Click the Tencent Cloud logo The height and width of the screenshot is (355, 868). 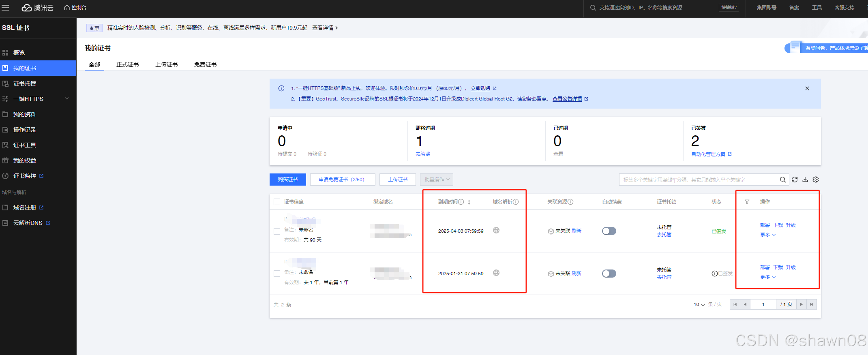pos(37,8)
